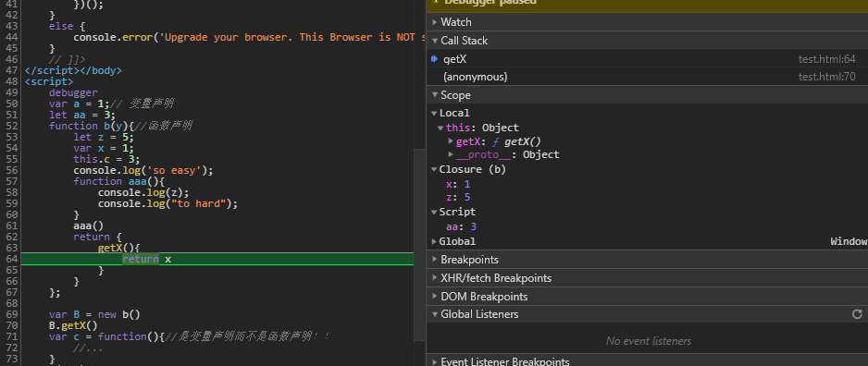
Task: Select the (anonymous) call stack frame
Action: tap(647, 77)
